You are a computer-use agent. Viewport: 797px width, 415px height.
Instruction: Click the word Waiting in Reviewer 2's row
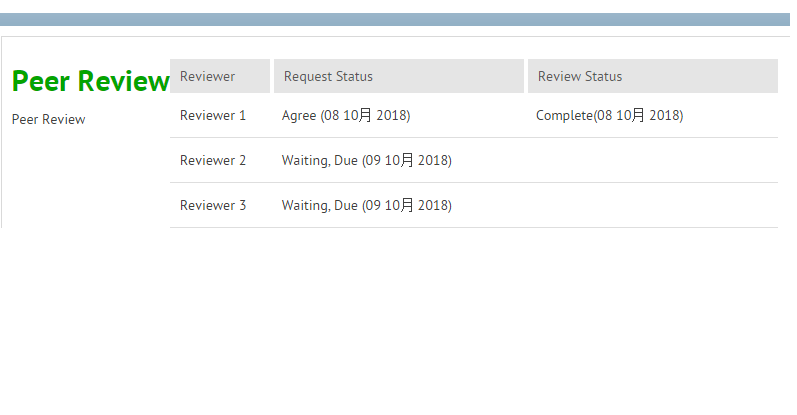pos(304,160)
